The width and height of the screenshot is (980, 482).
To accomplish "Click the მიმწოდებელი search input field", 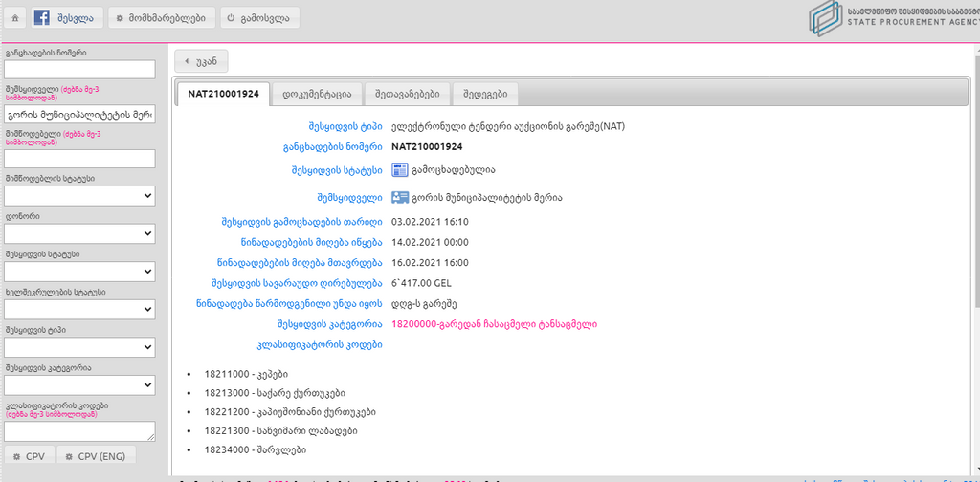I will [79, 159].
